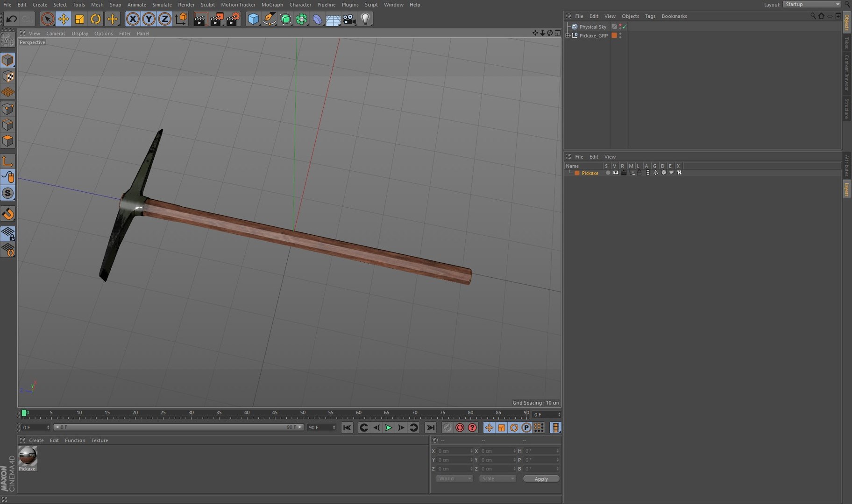The image size is (852, 504).
Task: Select the spline Pen tool
Action: click(270, 19)
